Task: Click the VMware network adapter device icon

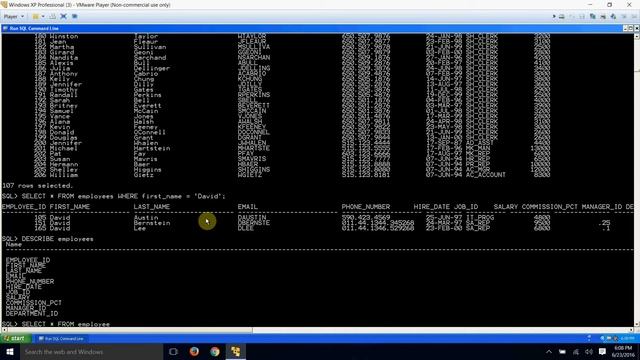Action: (x=592, y=16)
